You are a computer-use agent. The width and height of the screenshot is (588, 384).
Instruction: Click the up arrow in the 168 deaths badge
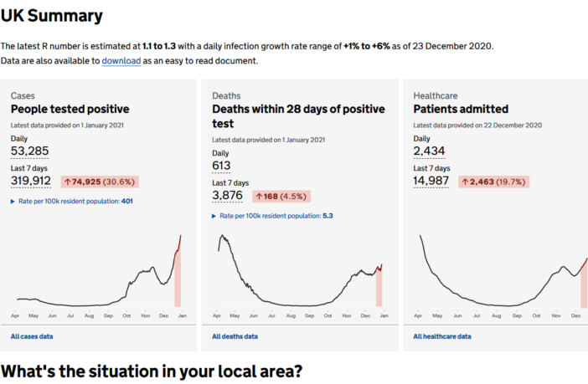point(260,197)
